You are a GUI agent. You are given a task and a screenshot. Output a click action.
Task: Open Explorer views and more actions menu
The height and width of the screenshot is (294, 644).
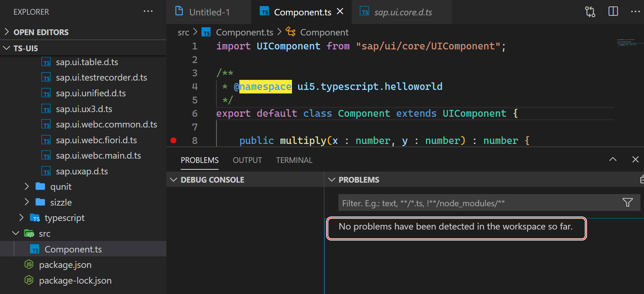[148, 11]
